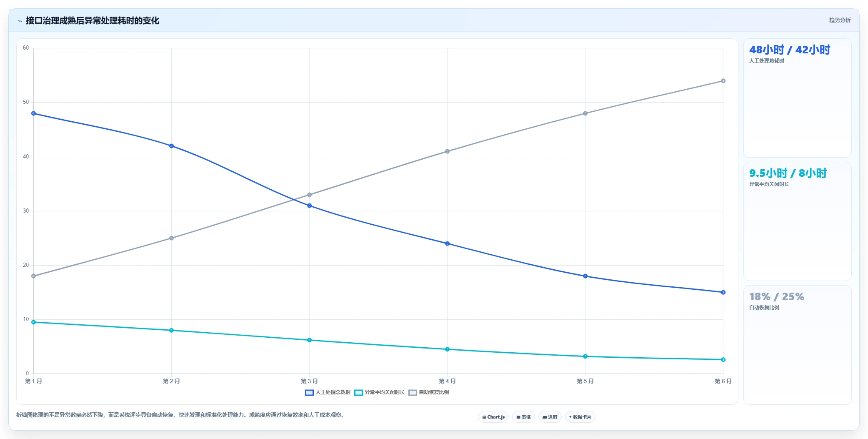This screenshot has height=439, width=868.
Task: Click the 异常平均关闭时长 legend label
Action: [x=385, y=392]
